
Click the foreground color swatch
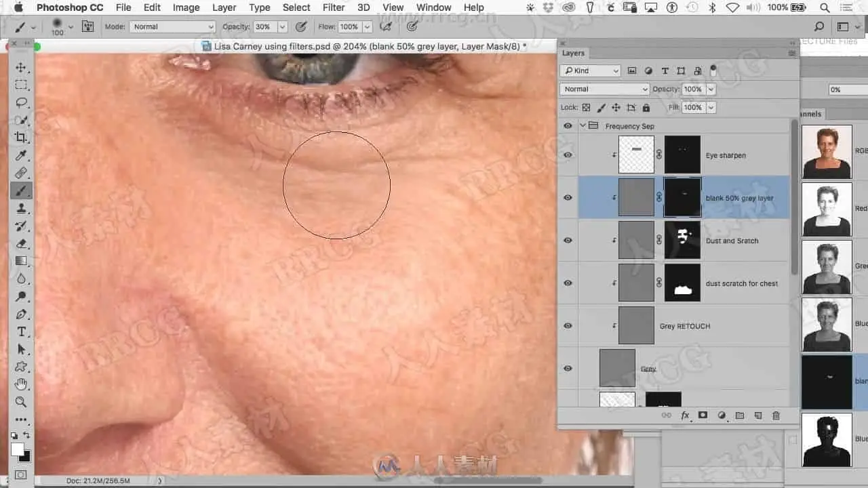pos(17,449)
